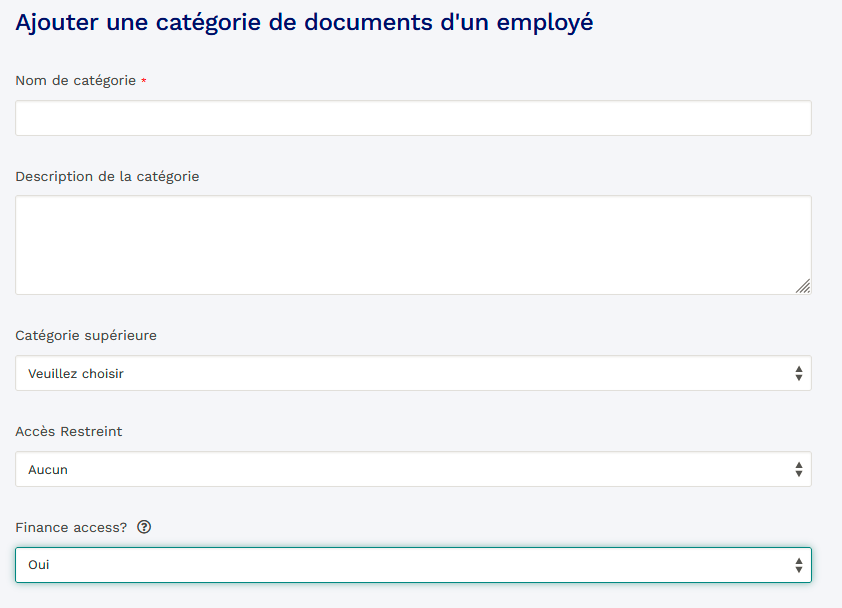
Task: Click inside the Description de la catégorie textarea
Action: (x=413, y=244)
